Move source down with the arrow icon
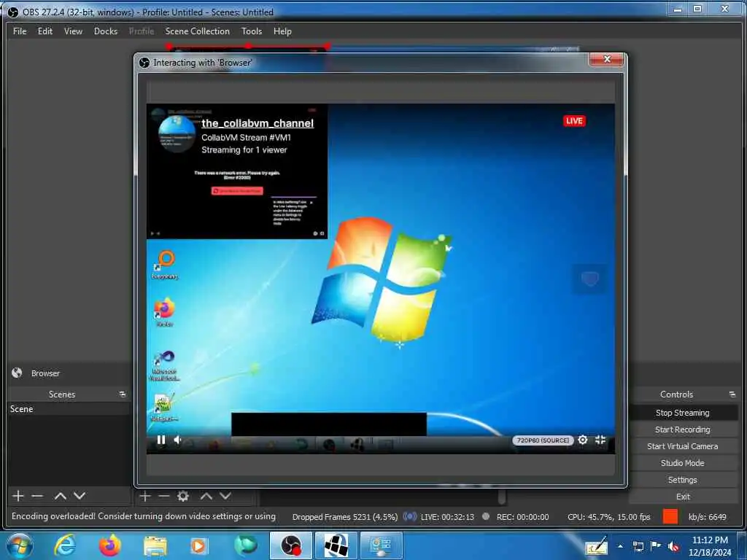 (225, 496)
